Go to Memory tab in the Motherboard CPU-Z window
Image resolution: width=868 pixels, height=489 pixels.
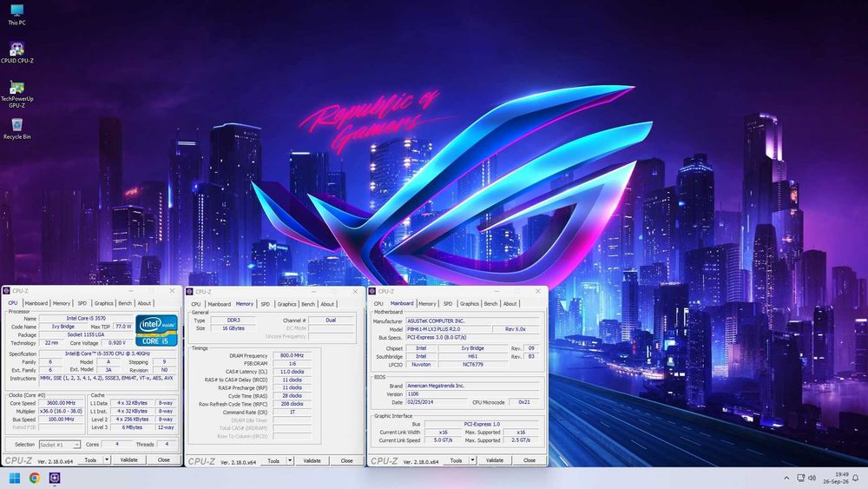pos(427,303)
